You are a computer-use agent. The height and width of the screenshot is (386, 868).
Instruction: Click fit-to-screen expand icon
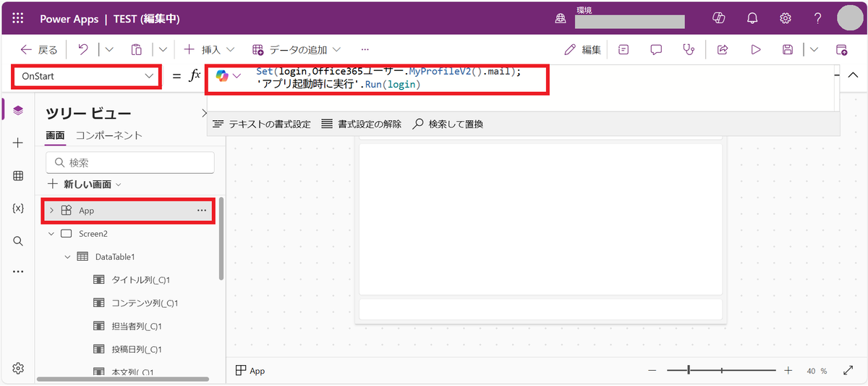coord(848,370)
